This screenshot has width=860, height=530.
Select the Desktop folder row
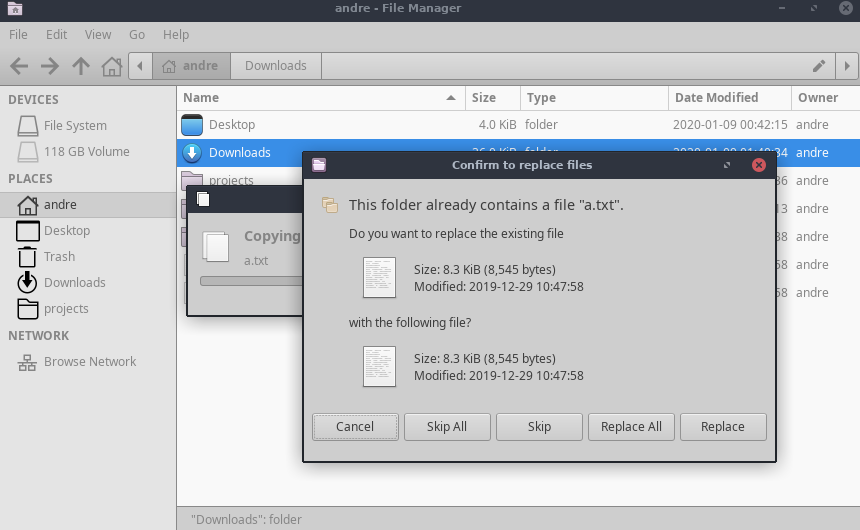231,125
